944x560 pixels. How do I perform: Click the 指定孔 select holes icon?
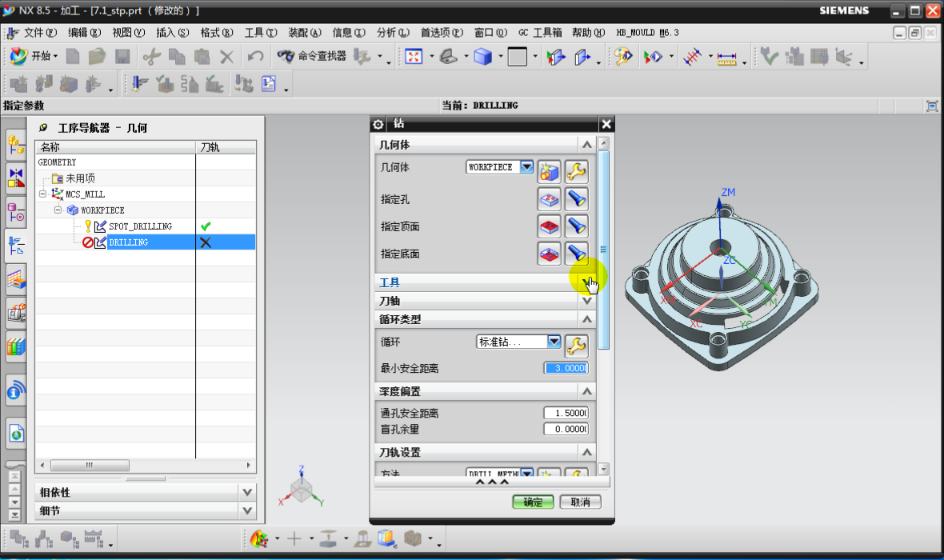point(549,198)
